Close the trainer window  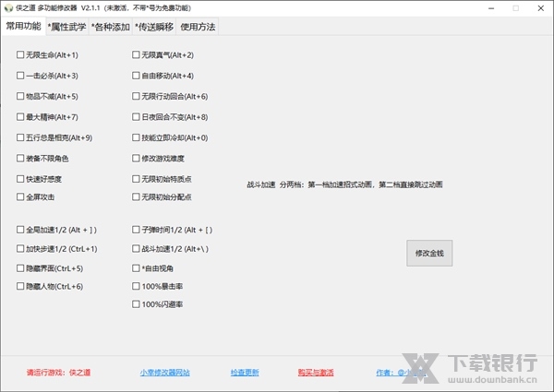coord(540,8)
